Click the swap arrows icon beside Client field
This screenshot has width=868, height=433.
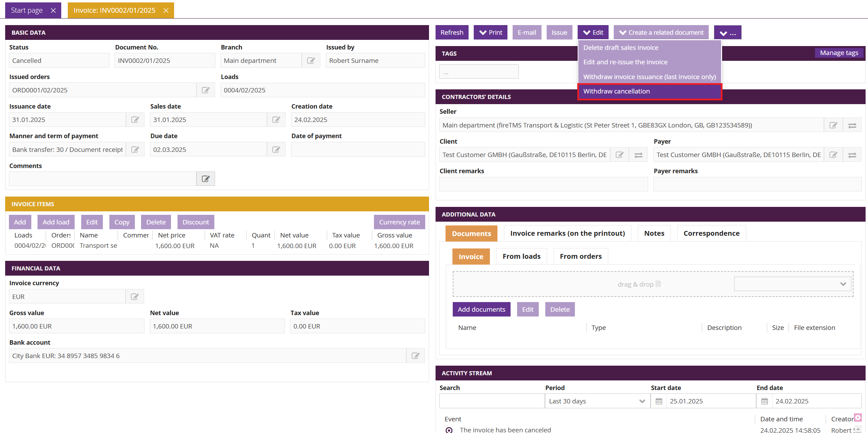638,155
